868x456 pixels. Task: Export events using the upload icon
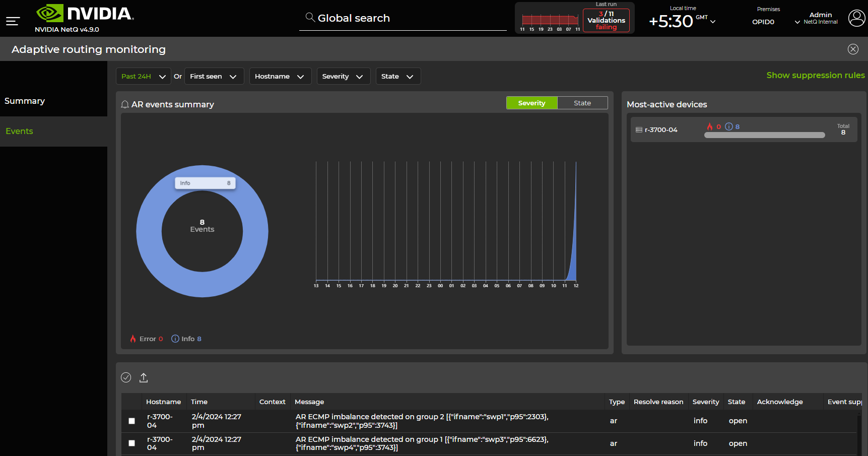(x=144, y=377)
